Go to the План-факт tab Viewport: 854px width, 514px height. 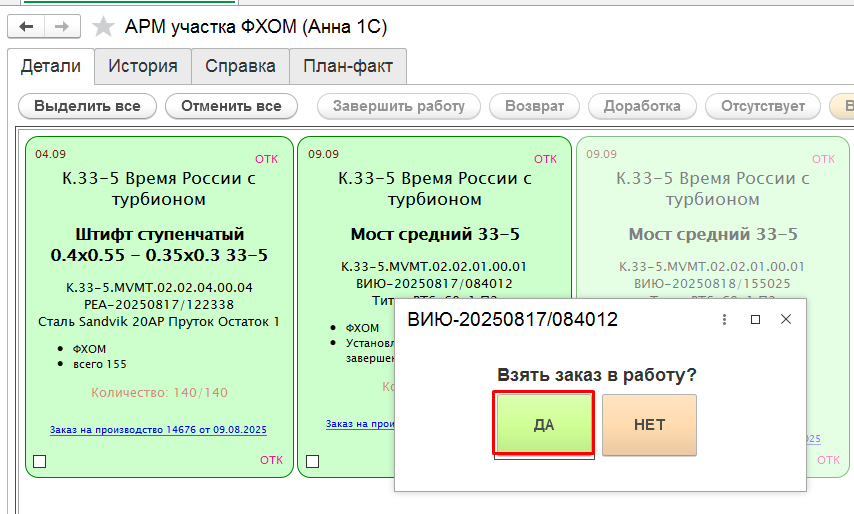pos(348,67)
